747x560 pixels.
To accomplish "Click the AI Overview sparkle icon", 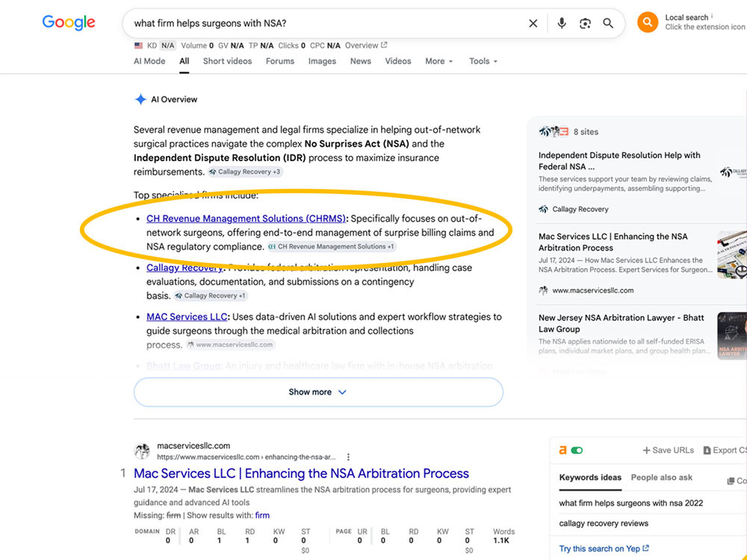I will pyautogui.click(x=140, y=99).
